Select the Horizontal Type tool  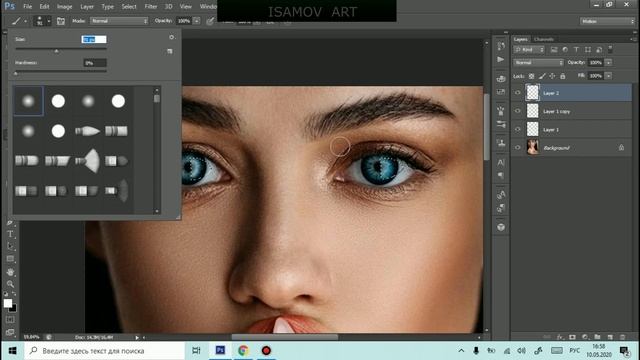pyautogui.click(x=10, y=234)
